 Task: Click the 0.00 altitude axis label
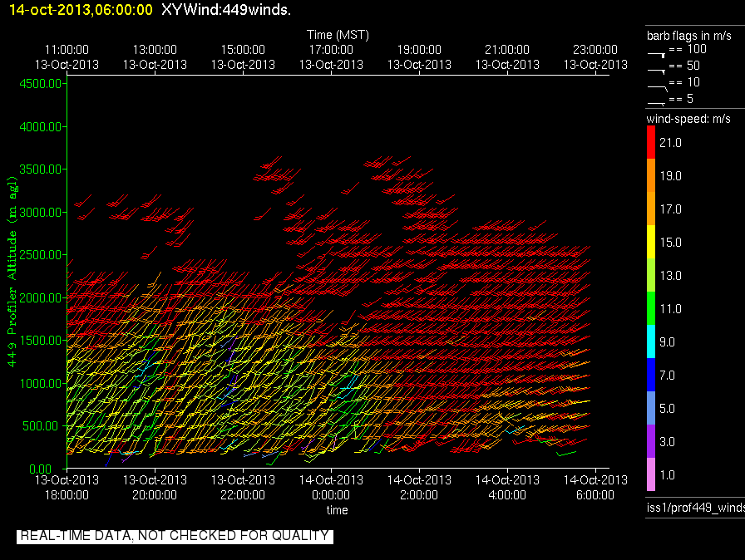coord(41,469)
